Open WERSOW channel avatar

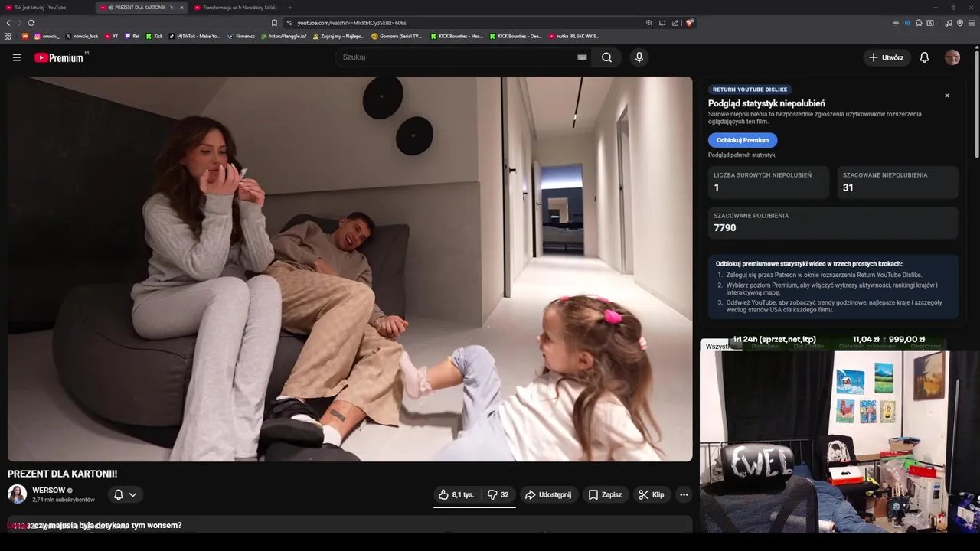(x=17, y=494)
